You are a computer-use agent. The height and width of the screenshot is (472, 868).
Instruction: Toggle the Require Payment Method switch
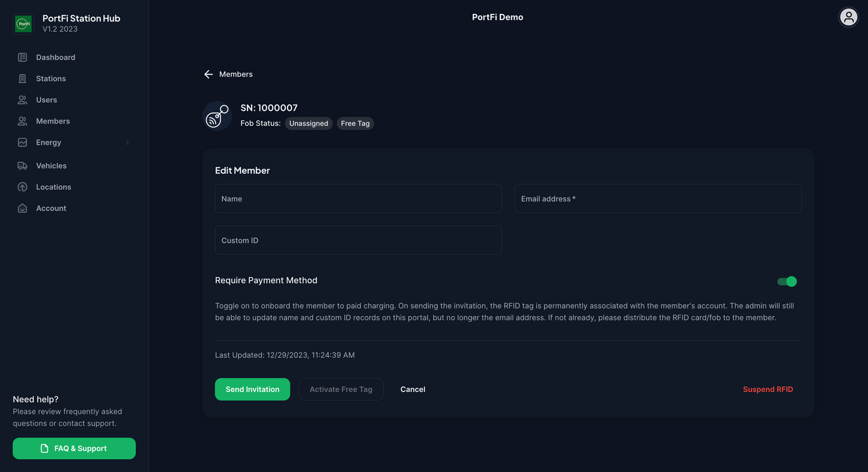coord(786,281)
